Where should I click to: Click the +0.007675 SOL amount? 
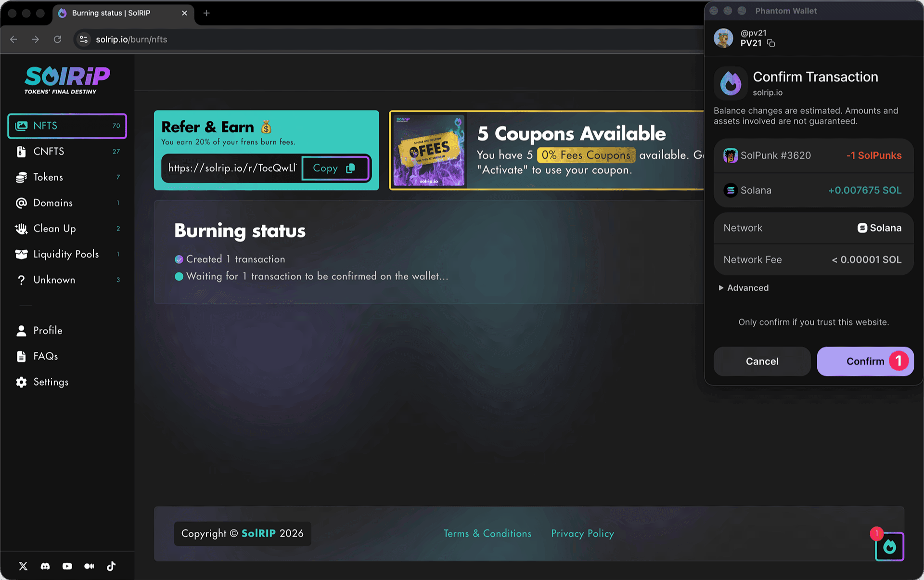865,190
